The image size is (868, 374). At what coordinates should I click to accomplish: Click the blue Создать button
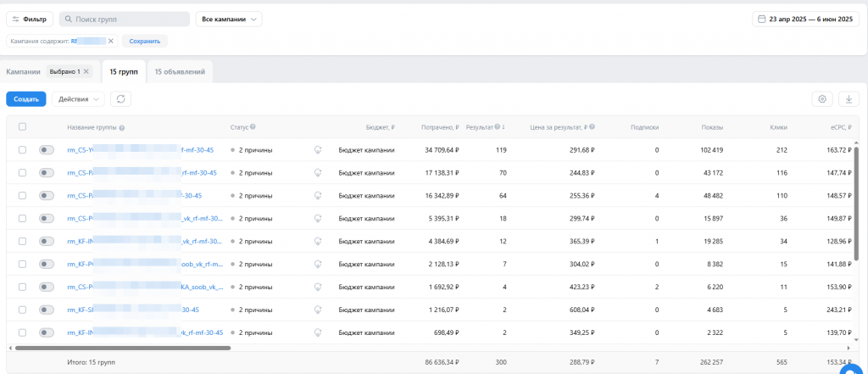pos(26,99)
